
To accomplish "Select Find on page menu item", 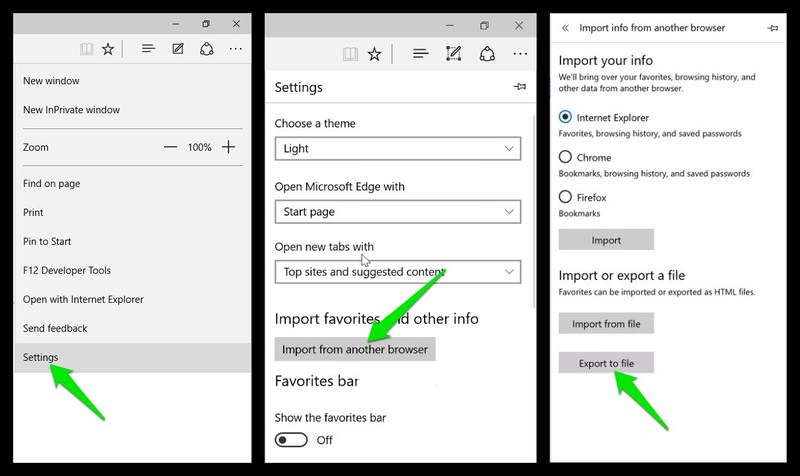I will [132, 183].
